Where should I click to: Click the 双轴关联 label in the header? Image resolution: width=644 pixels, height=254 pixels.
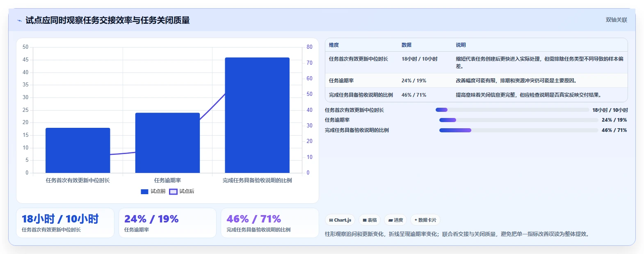click(617, 20)
